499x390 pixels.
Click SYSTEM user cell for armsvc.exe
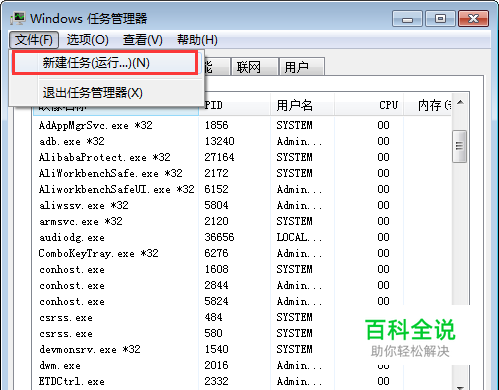coord(294,221)
